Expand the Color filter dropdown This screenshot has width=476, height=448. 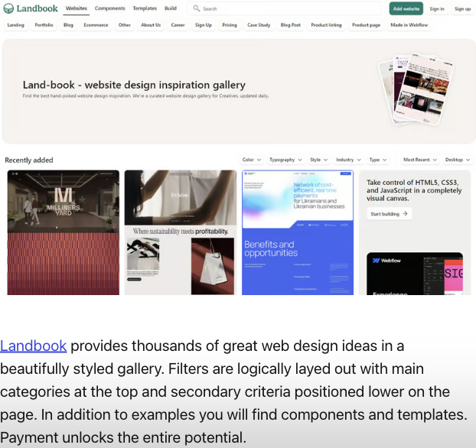(x=251, y=160)
